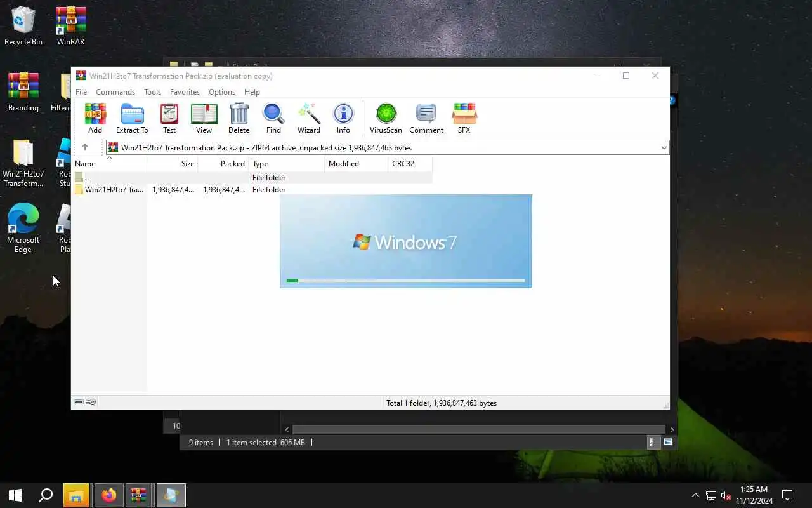Show hidden system tray icons

click(695, 495)
